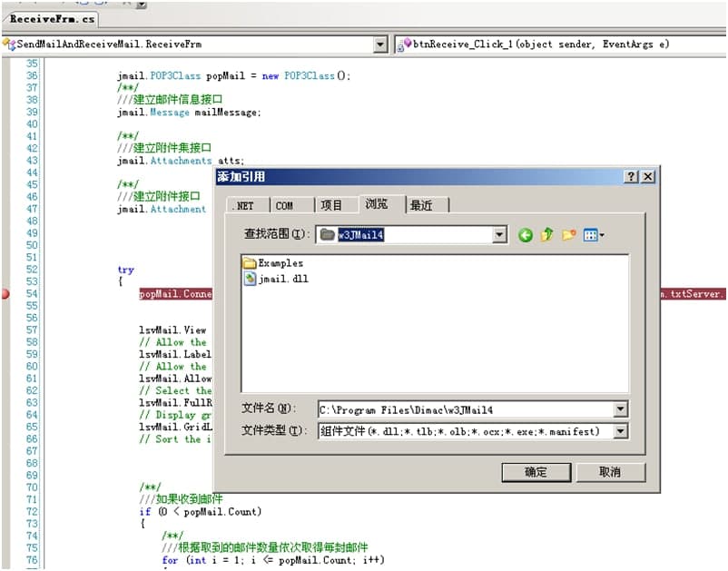Screen dimensions: 728x571
Task: Select the jmail.dll file
Action: [x=276, y=279]
